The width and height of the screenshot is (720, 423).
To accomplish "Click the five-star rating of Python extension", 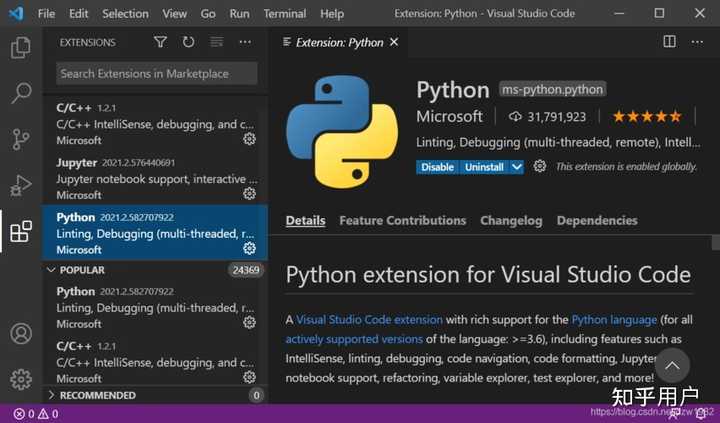I will 647,117.
